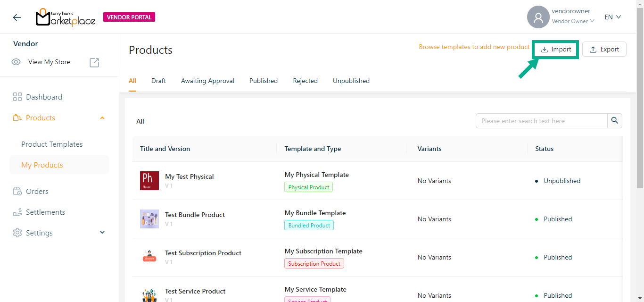This screenshot has width=644, height=302.
Task: Click Browse templates to add new product
Action: (x=474, y=47)
